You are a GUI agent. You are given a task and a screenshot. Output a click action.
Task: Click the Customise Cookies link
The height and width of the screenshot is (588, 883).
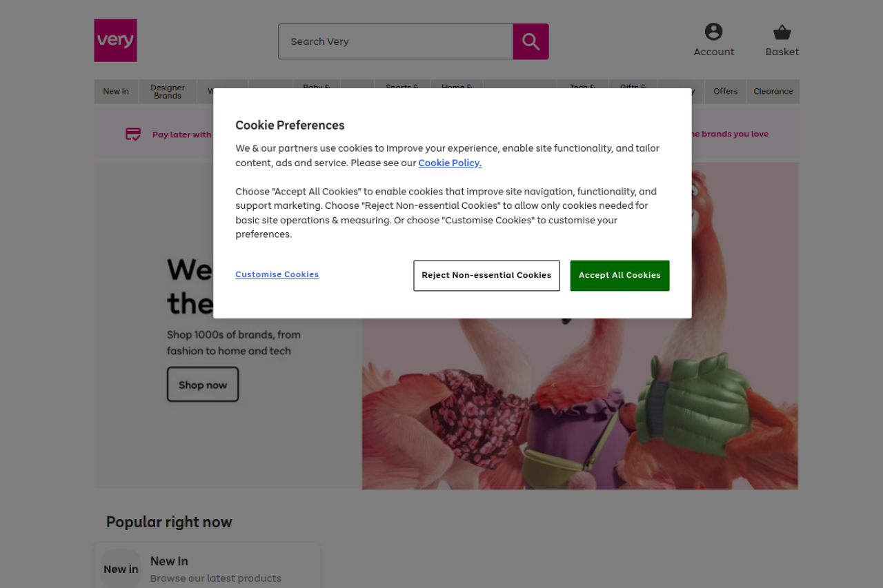pos(277,274)
